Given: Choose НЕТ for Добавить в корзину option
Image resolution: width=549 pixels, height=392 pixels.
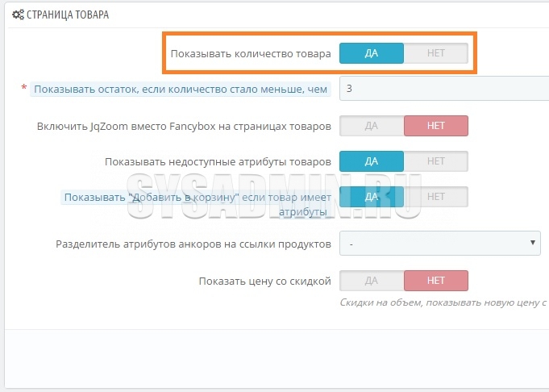Looking at the screenshot, I should click(436, 197).
